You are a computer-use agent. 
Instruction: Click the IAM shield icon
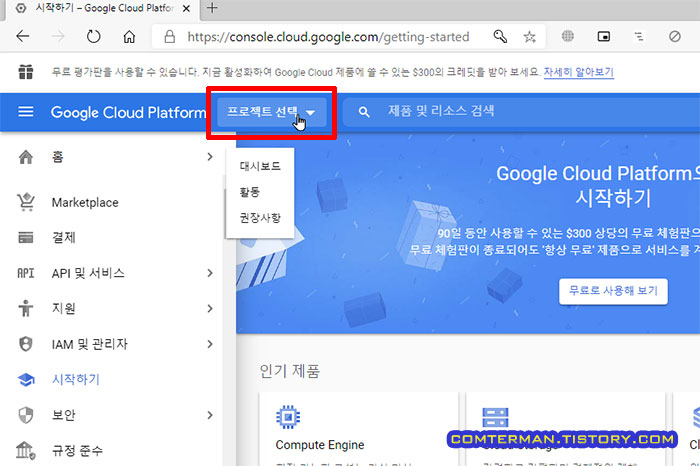coord(26,344)
